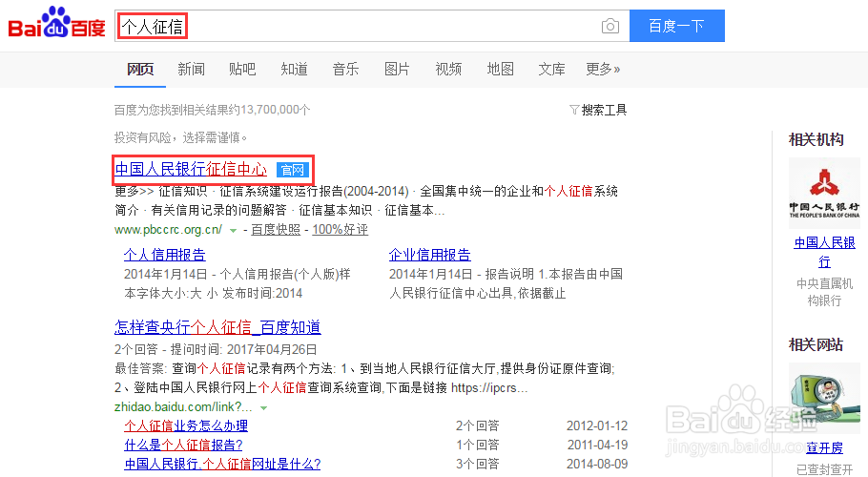Click the Baidu logo

pos(56,23)
